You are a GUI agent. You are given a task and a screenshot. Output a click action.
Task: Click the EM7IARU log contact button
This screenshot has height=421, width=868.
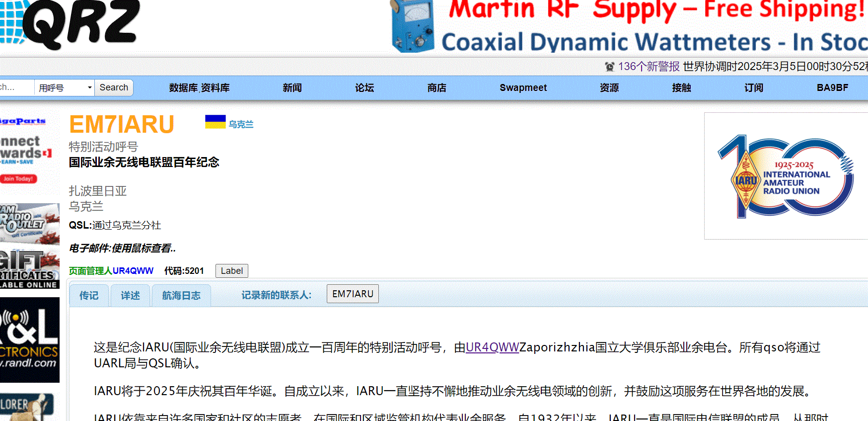coord(353,294)
